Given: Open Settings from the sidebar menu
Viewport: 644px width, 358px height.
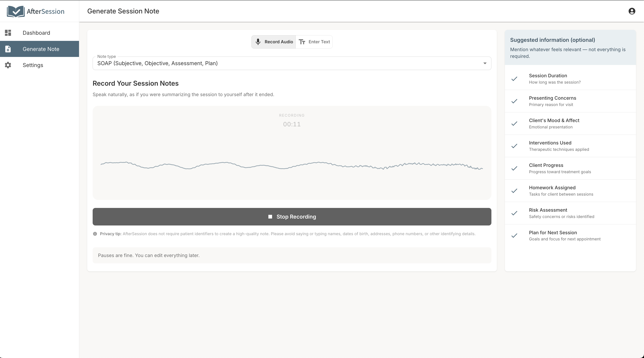Looking at the screenshot, I should [33, 65].
